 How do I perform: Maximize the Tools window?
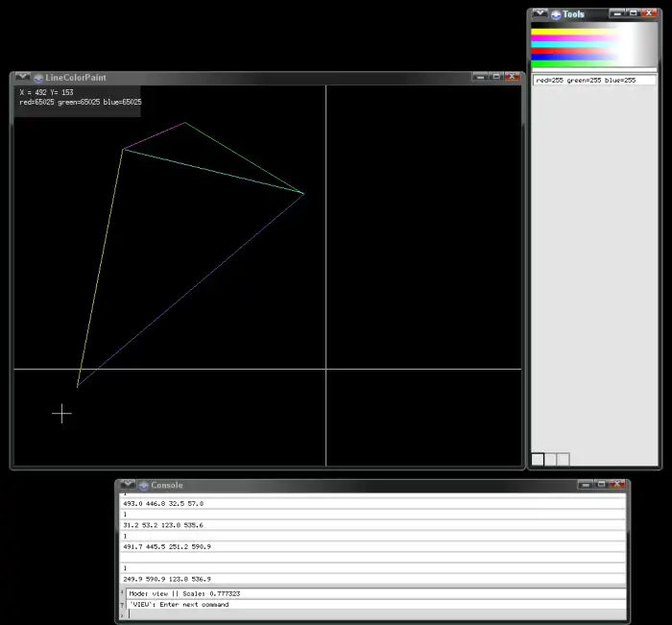click(633, 13)
